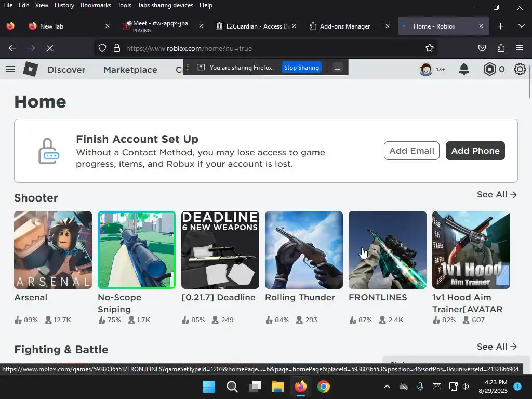Open the Rolling Thunder game thumbnail
The width and height of the screenshot is (532, 399).
pyautogui.click(x=303, y=250)
